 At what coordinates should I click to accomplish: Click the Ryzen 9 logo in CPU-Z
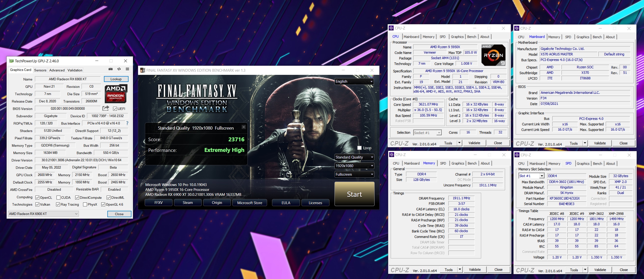click(x=493, y=55)
